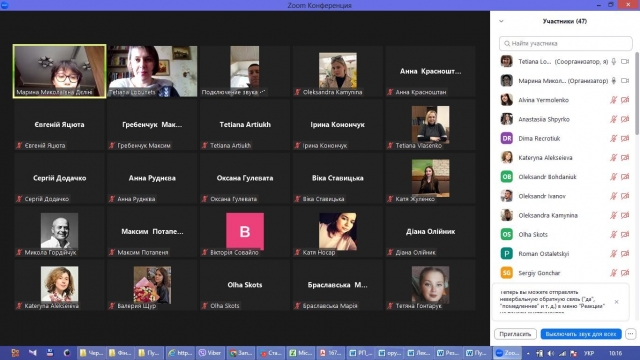Image resolution: width=640 pixels, height=360 pixels.
Task: Click Tetiana Lo... microphone icon in participants list
Action: (613, 62)
